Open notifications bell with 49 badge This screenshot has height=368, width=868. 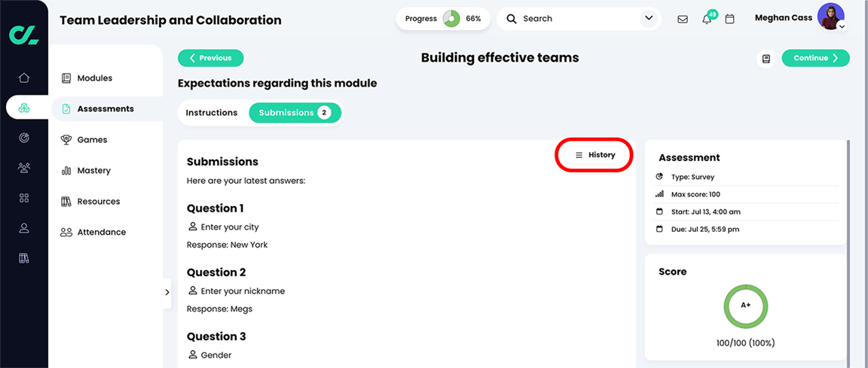click(x=707, y=19)
